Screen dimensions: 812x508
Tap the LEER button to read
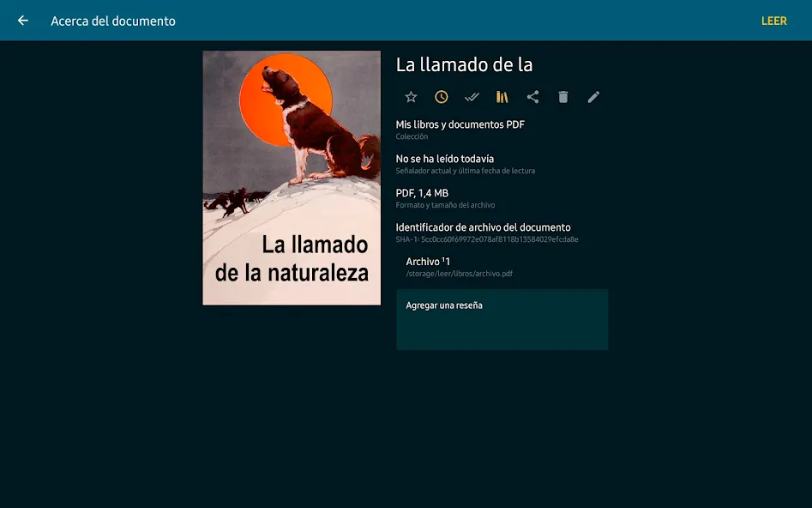(773, 21)
